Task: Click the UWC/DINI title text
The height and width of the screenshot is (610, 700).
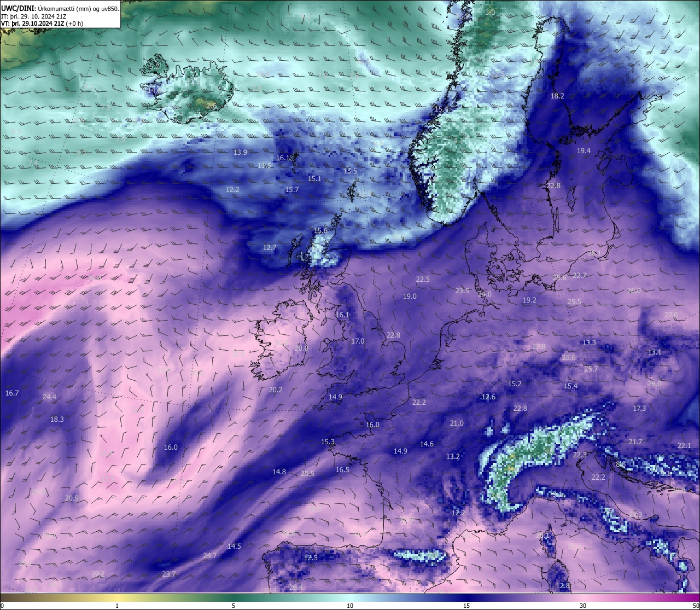Action: click(19, 8)
